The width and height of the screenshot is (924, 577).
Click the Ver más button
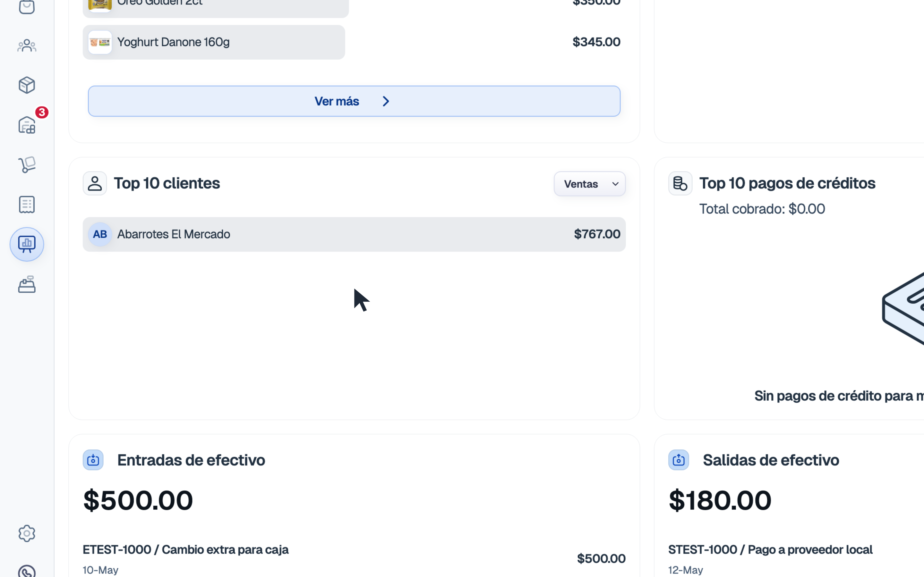click(354, 101)
